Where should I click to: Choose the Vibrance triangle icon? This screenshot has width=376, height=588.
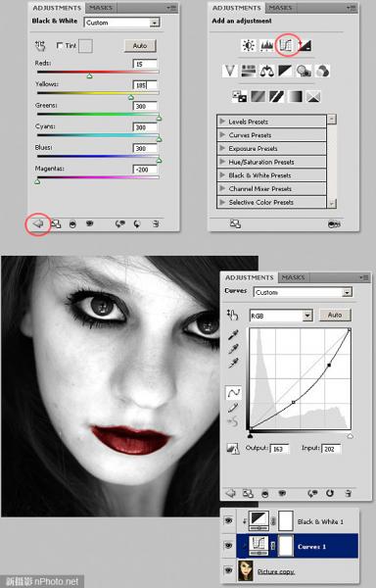(229, 71)
